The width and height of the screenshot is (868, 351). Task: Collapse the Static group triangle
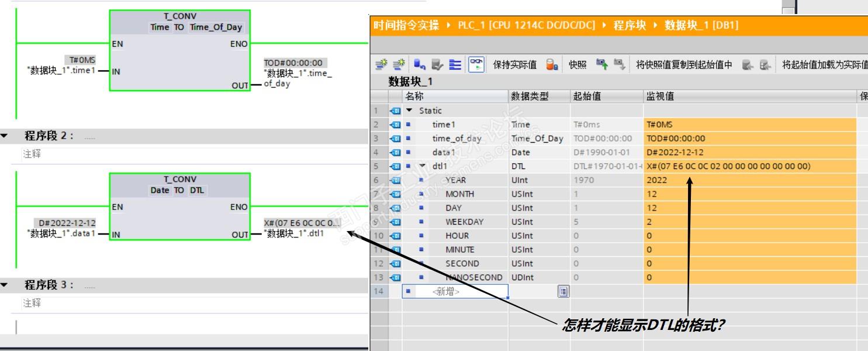[x=409, y=111]
